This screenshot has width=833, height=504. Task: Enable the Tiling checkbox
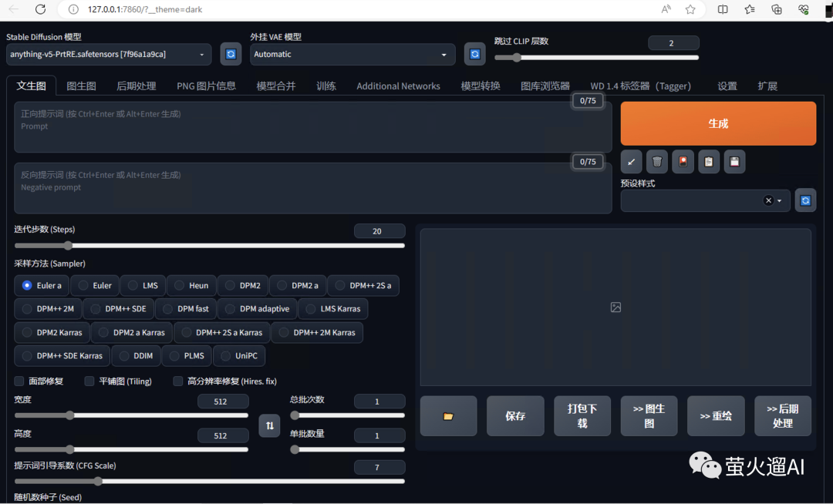coord(89,381)
